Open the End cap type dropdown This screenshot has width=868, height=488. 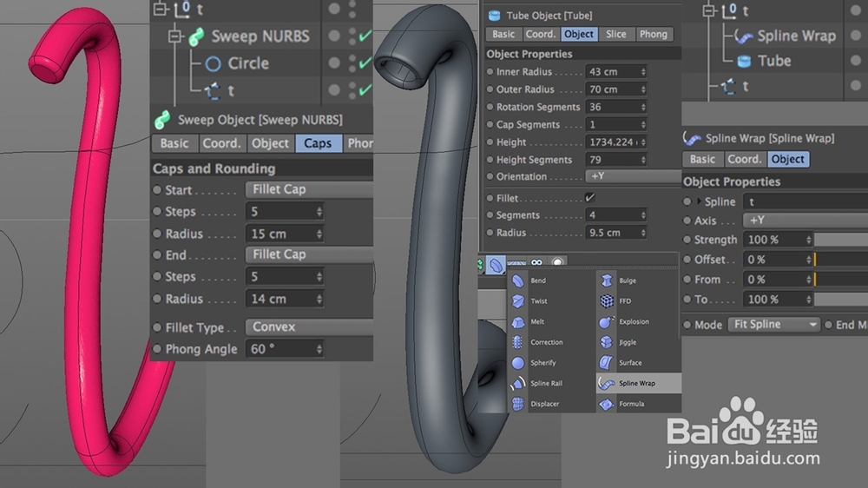click(x=310, y=254)
